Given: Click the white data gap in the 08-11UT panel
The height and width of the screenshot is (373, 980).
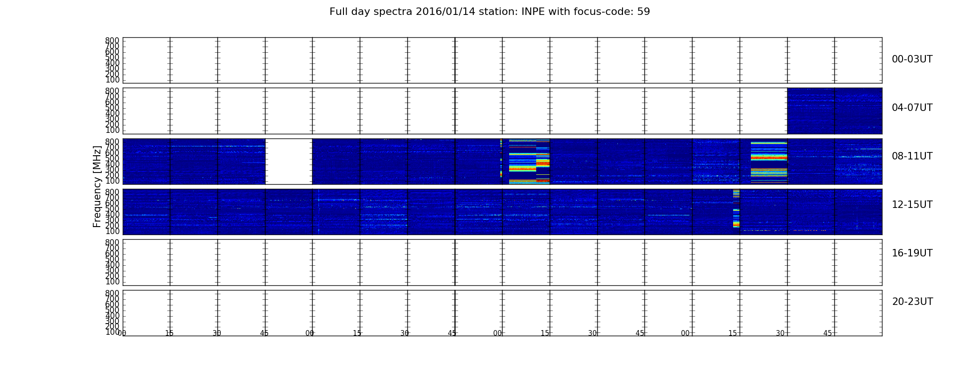Looking at the screenshot, I should (288, 161).
